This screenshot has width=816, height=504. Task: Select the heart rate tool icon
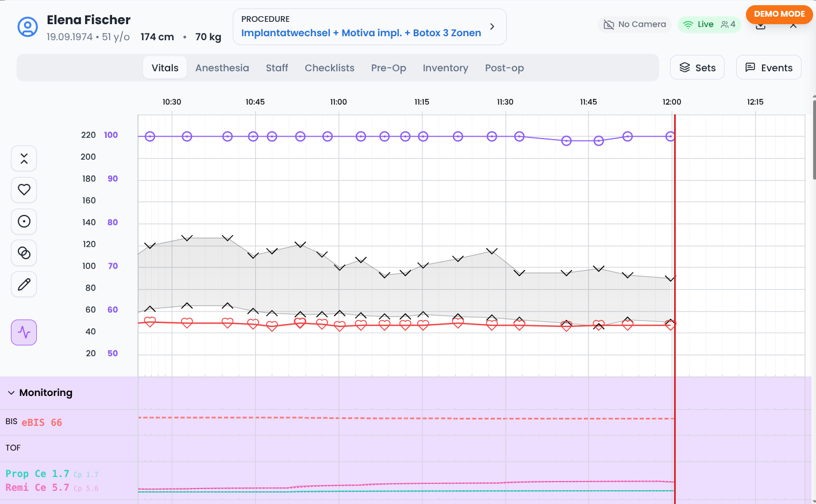(x=24, y=190)
